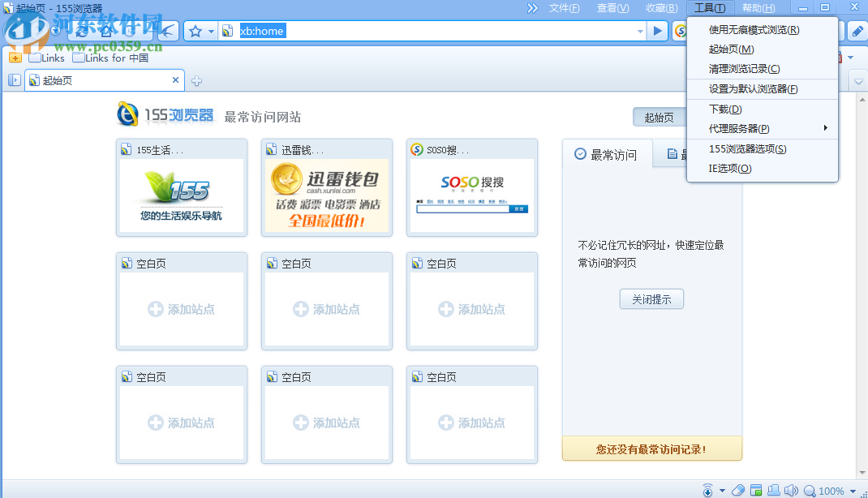Open 155浏览器选项(S) from the Tools menu
The height and width of the screenshot is (498, 868).
pyautogui.click(x=763, y=149)
